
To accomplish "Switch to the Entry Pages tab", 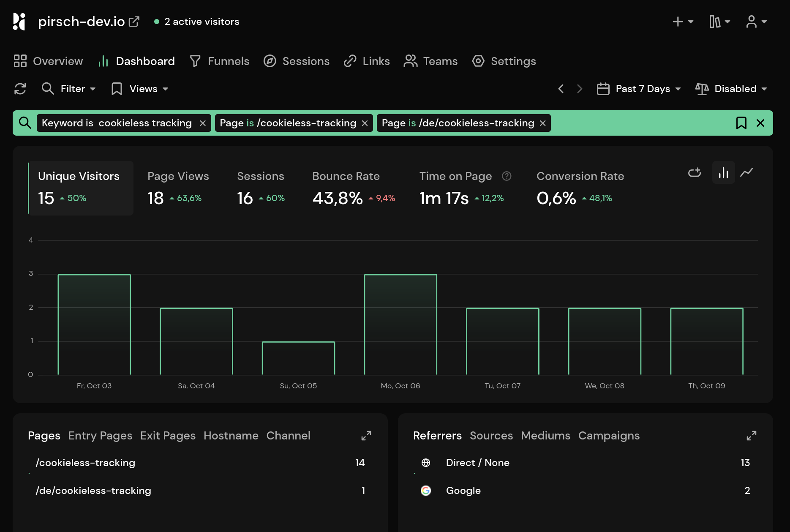I will (100, 436).
